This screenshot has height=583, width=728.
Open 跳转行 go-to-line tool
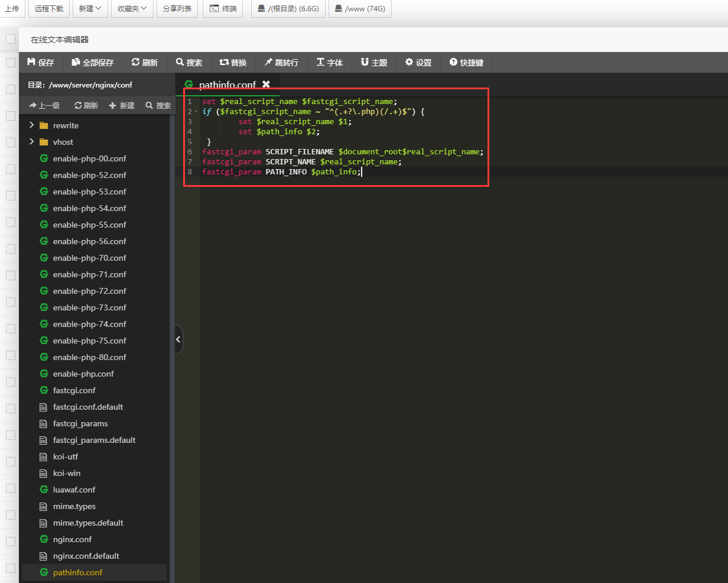(281, 63)
